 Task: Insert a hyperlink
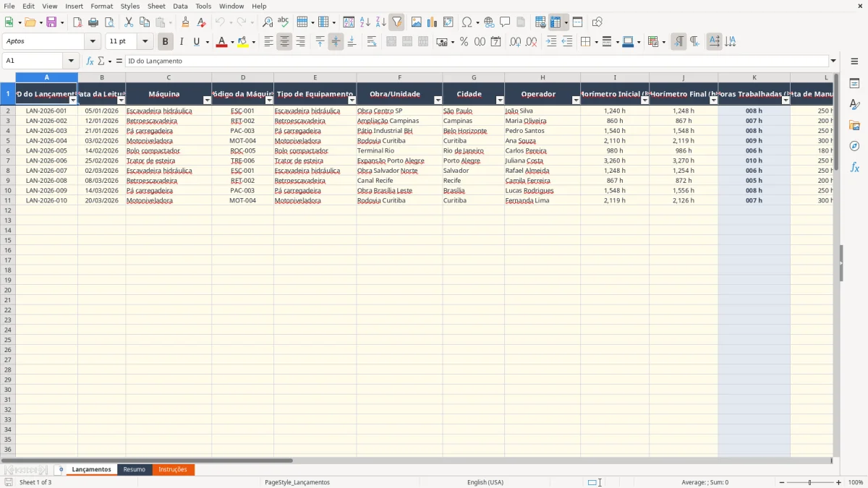pyautogui.click(x=489, y=22)
